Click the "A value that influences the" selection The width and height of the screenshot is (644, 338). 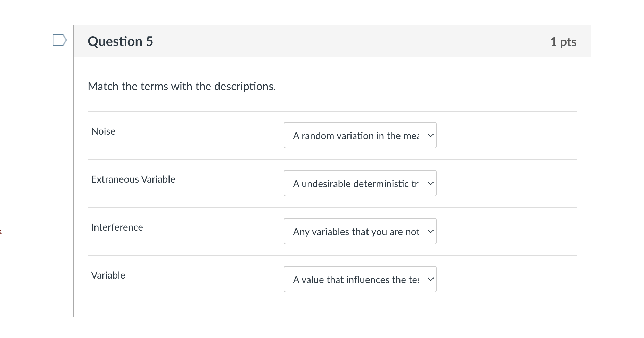click(x=356, y=280)
